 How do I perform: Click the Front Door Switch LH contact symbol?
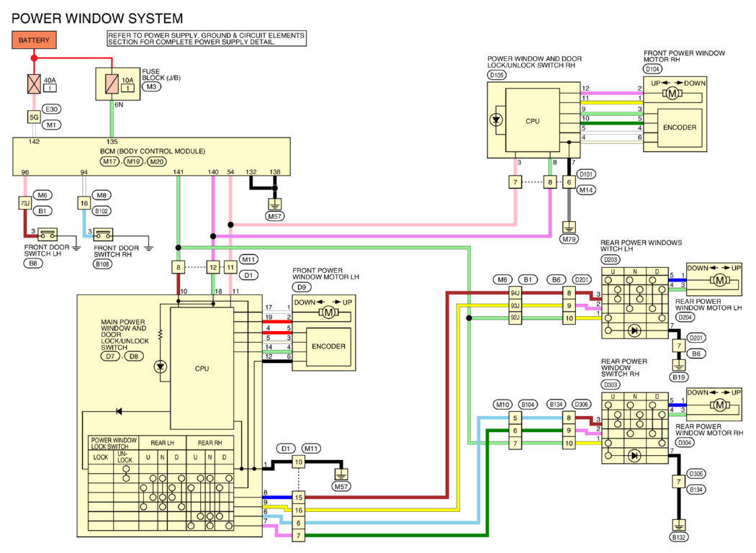(48, 235)
